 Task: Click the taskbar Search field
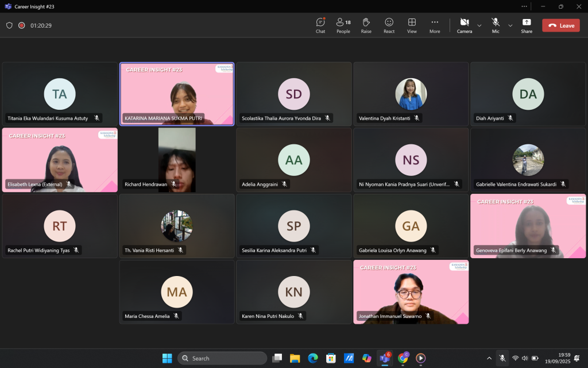(x=222, y=358)
